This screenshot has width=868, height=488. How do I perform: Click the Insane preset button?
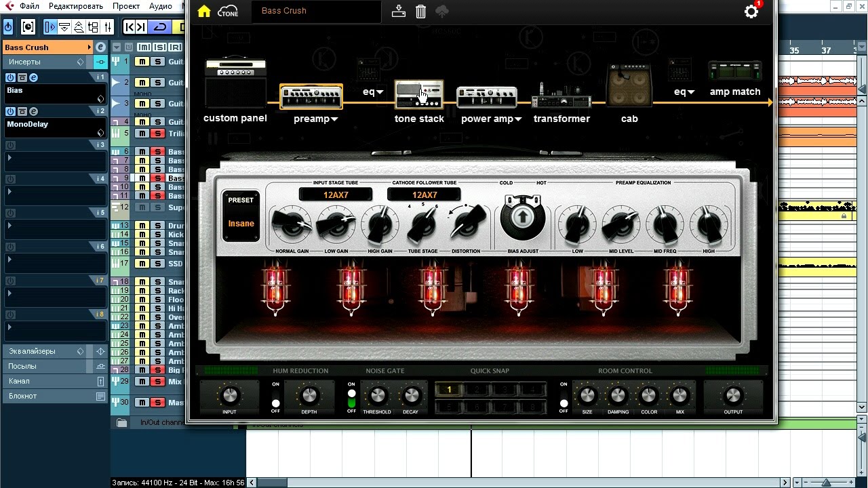(x=241, y=224)
